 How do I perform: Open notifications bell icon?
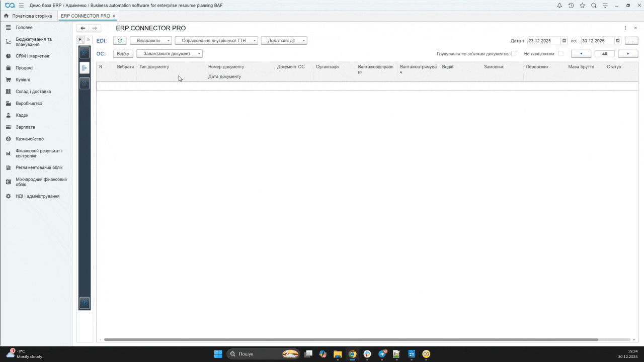[559, 6]
